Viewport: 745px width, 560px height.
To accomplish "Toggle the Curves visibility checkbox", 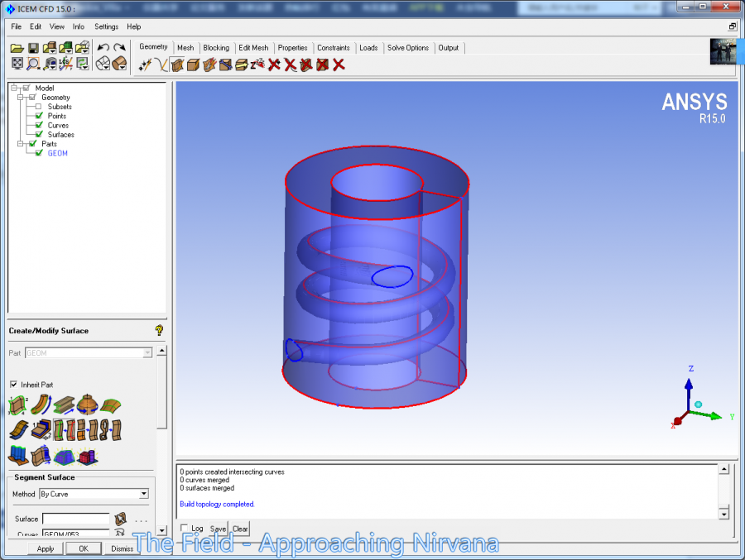I will (39, 126).
